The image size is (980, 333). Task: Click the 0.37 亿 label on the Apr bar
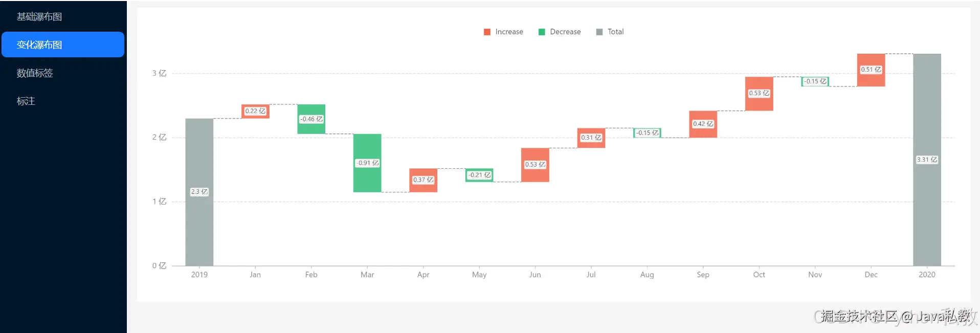423,180
